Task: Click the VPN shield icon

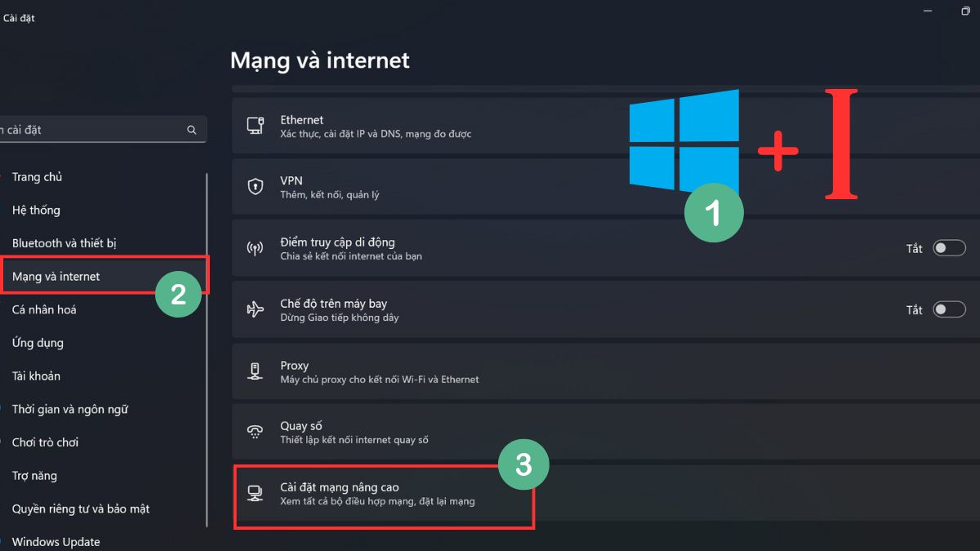Action: click(255, 187)
